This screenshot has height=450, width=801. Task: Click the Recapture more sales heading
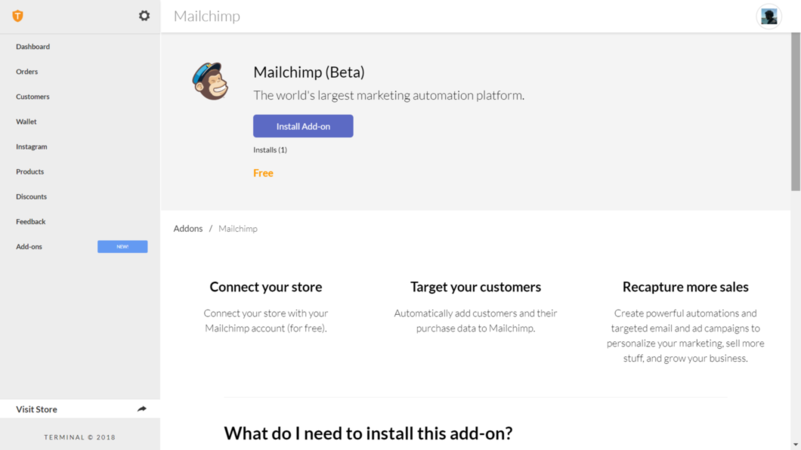(x=686, y=287)
